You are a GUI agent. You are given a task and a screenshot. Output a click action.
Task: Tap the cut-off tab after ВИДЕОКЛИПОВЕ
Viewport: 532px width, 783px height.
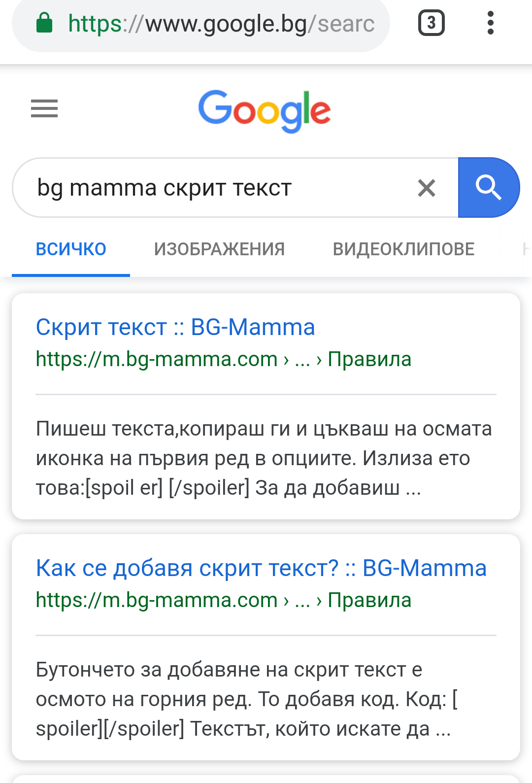(x=526, y=249)
